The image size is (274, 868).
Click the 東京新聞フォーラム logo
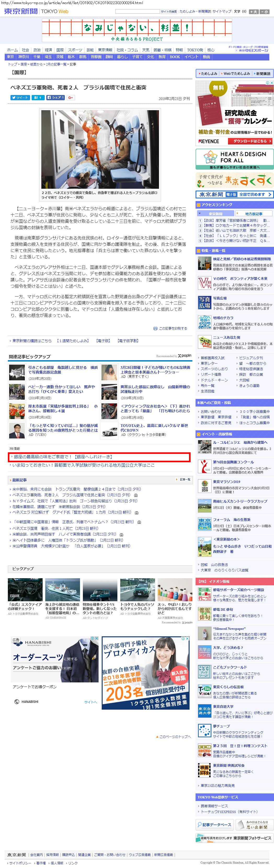coord(204,524)
